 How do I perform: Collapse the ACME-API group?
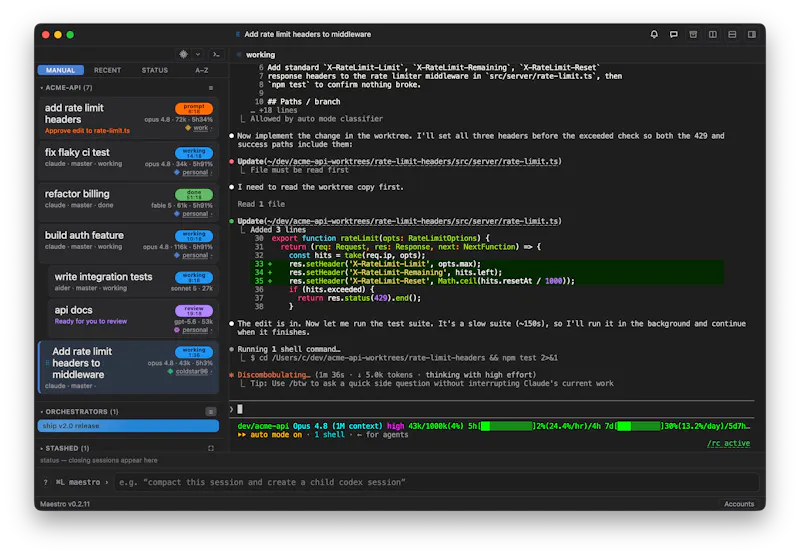pos(42,88)
